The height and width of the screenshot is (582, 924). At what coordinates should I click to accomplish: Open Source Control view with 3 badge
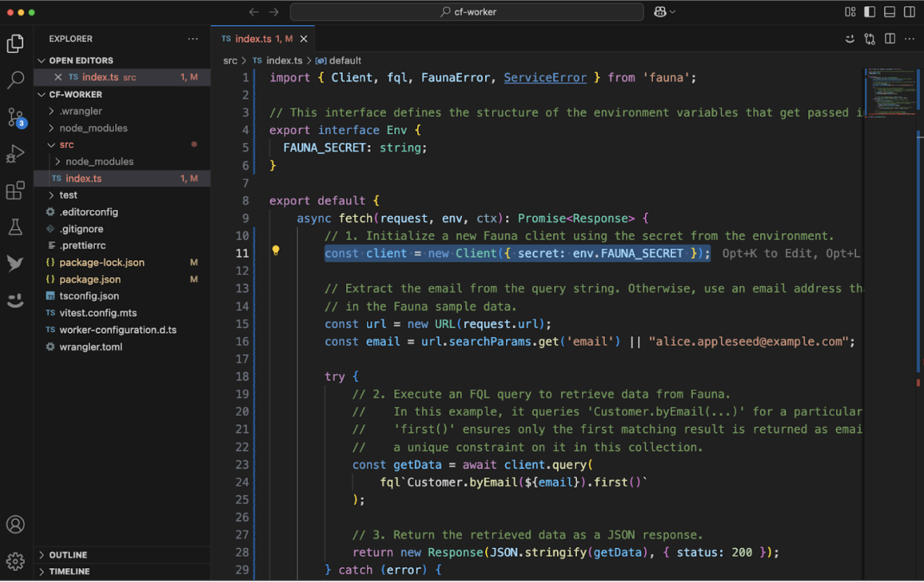pos(15,117)
